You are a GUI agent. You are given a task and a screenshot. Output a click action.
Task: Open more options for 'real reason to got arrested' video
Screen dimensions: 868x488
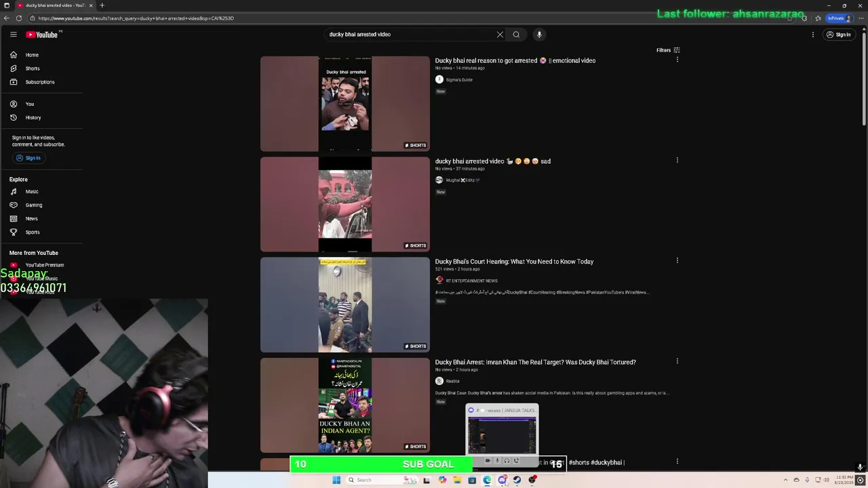pos(677,60)
